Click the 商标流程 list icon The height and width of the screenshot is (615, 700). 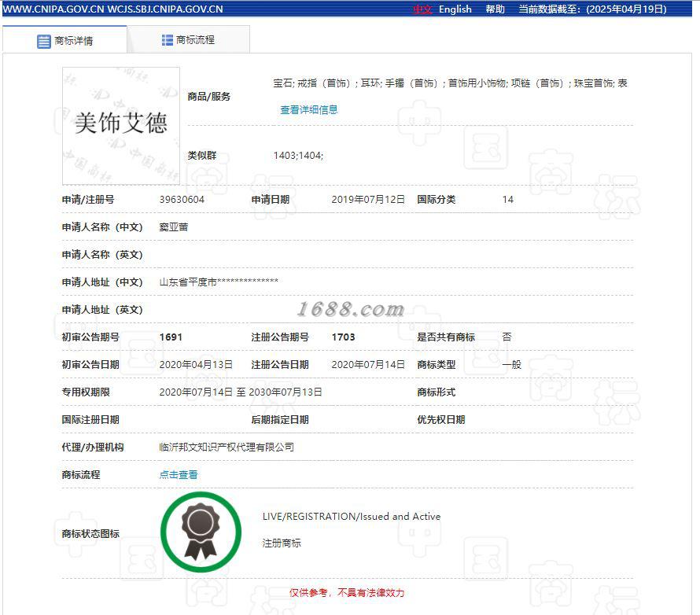(167, 40)
